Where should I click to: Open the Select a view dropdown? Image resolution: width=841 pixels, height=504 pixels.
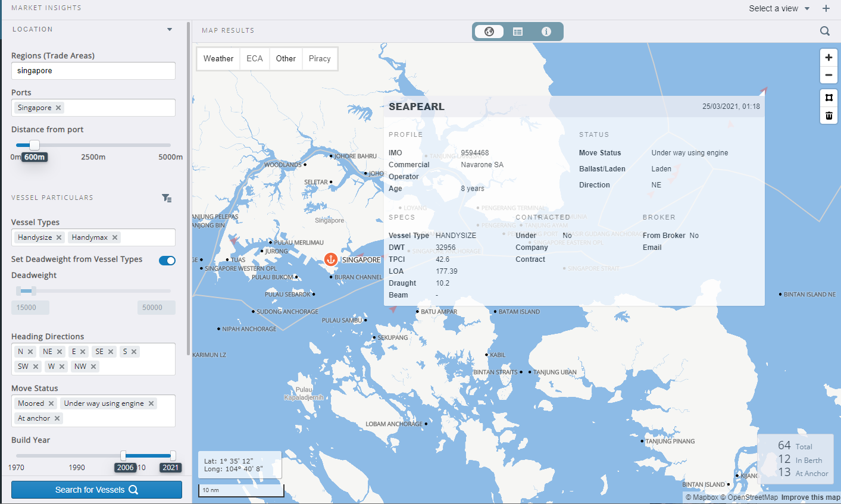[x=779, y=8]
